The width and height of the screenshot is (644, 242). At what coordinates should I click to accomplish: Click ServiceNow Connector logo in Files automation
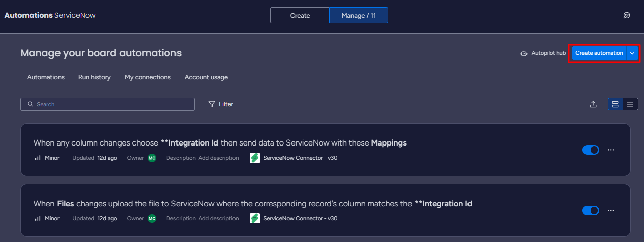[x=255, y=218]
